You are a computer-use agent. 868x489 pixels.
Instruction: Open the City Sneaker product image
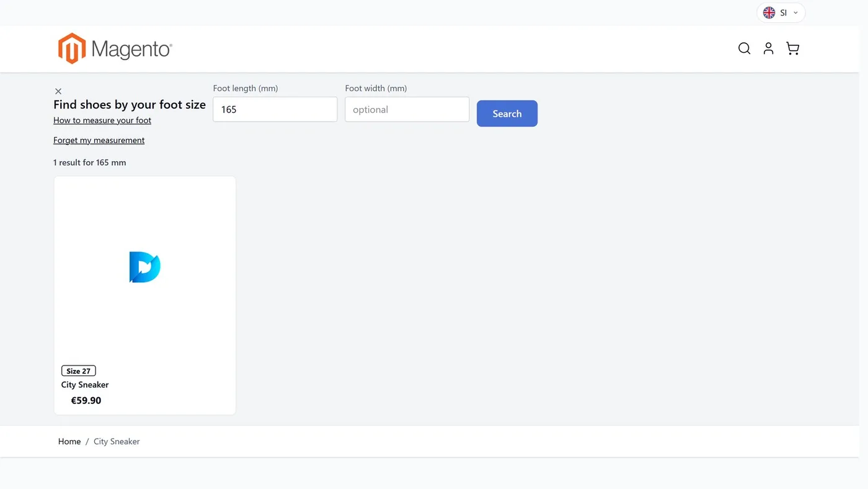pos(145,267)
